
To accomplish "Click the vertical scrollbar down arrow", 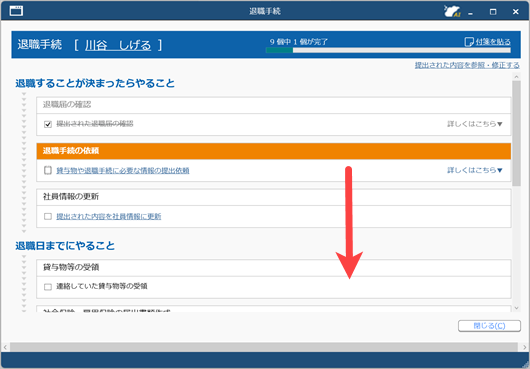I will point(516,308).
